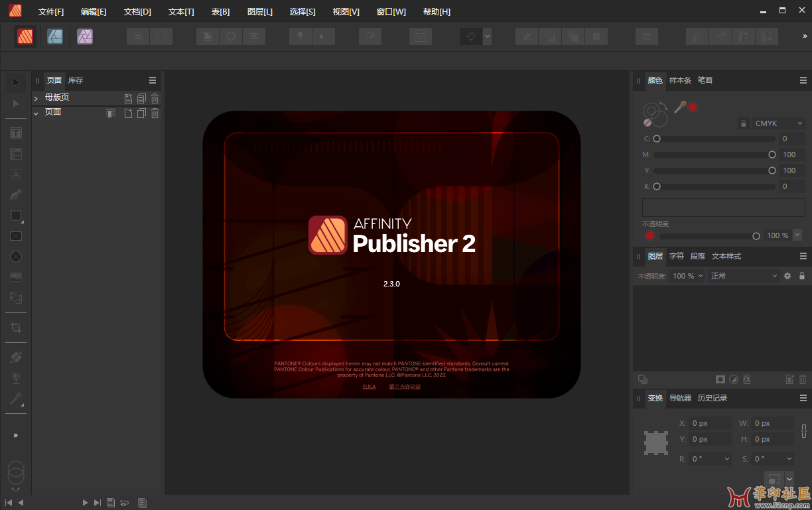Add a new page in 页面 row
This screenshot has height=510, width=812.
click(129, 113)
